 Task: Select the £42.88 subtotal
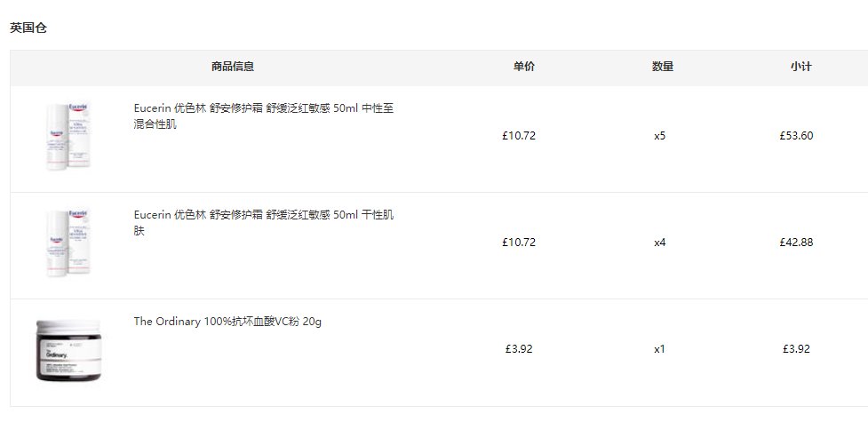[797, 243]
